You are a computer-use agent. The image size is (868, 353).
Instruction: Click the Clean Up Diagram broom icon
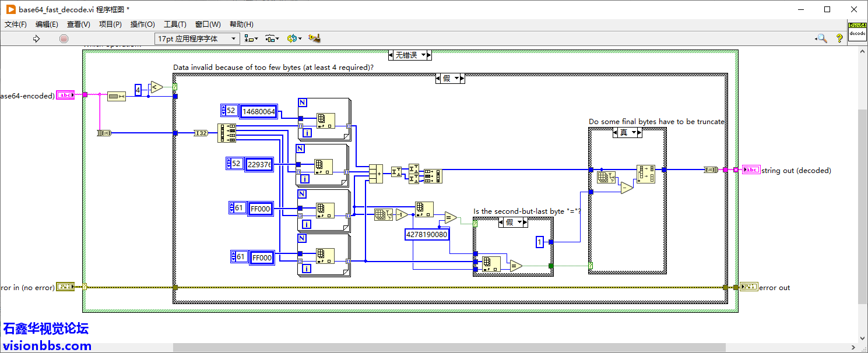point(315,38)
